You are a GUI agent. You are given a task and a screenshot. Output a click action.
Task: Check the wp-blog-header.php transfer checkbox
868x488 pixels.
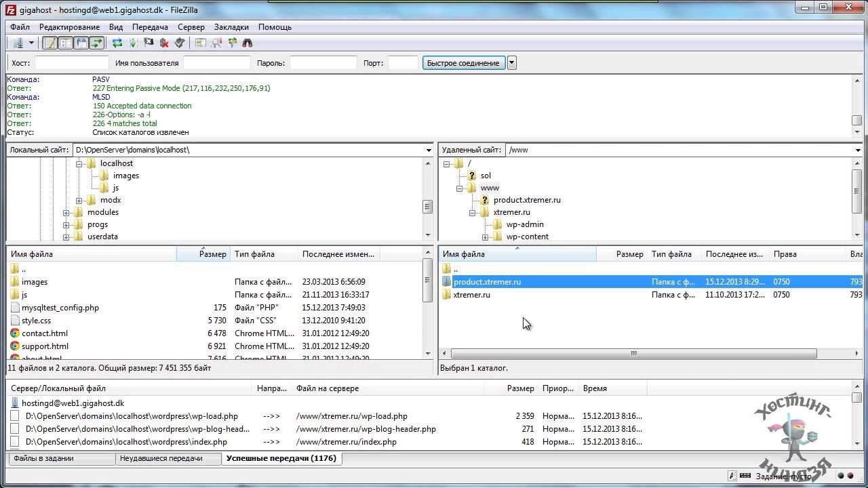pos(15,429)
